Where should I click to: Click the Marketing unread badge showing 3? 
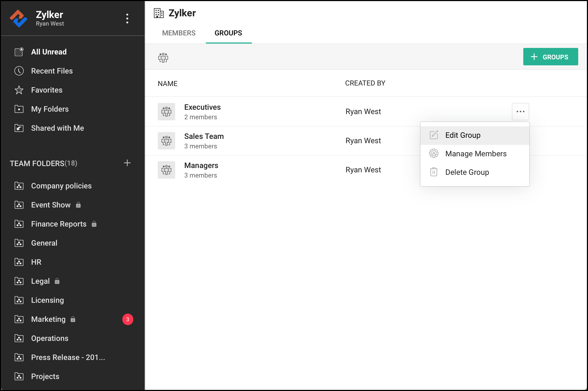128,319
